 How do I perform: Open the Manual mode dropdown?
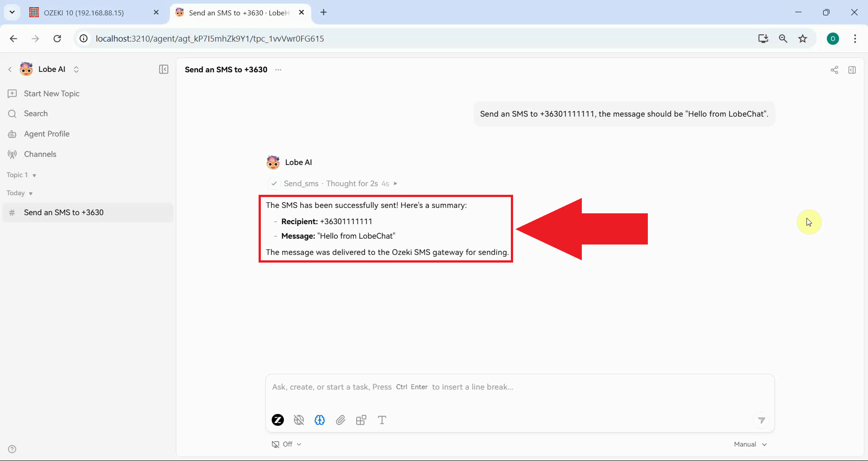coord(750,444)
